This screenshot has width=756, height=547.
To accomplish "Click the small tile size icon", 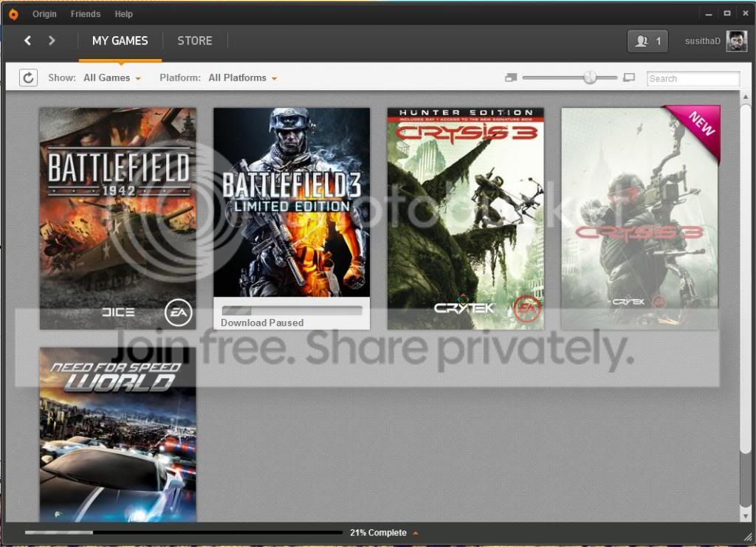I will (511, 78).
